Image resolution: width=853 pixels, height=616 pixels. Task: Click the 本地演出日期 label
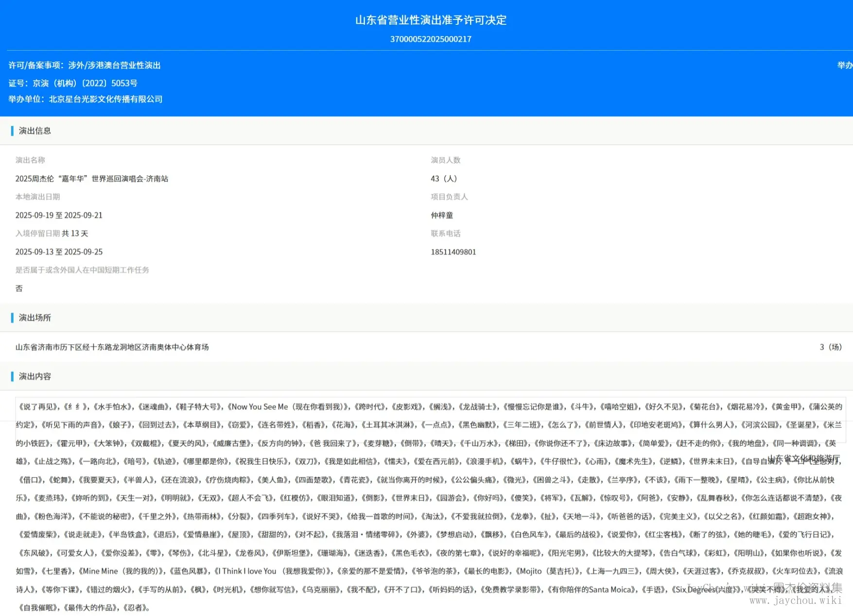click(37, 196)
